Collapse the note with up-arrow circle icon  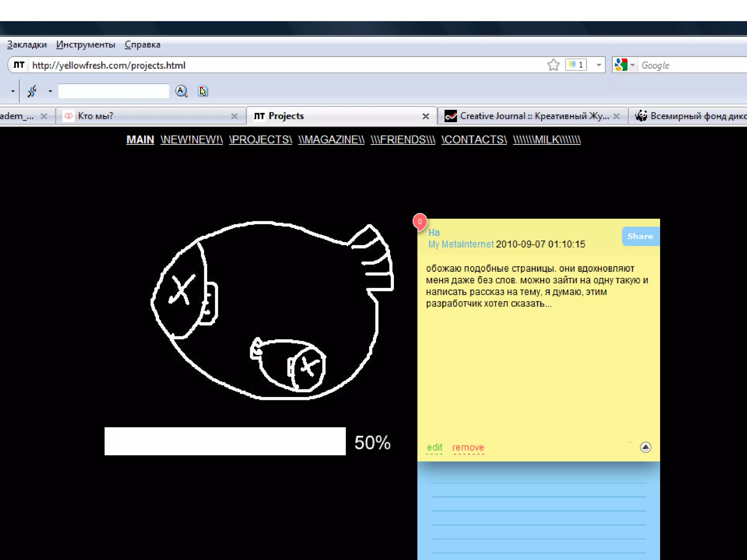coord(645,447)
